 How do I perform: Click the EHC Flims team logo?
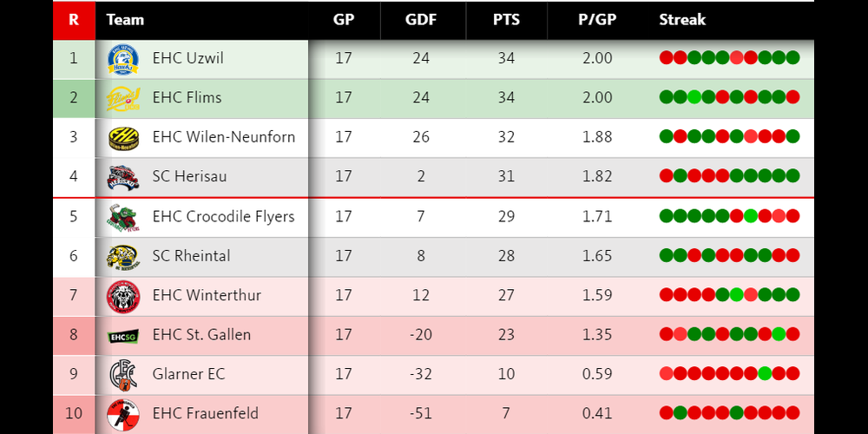[123, 98]
